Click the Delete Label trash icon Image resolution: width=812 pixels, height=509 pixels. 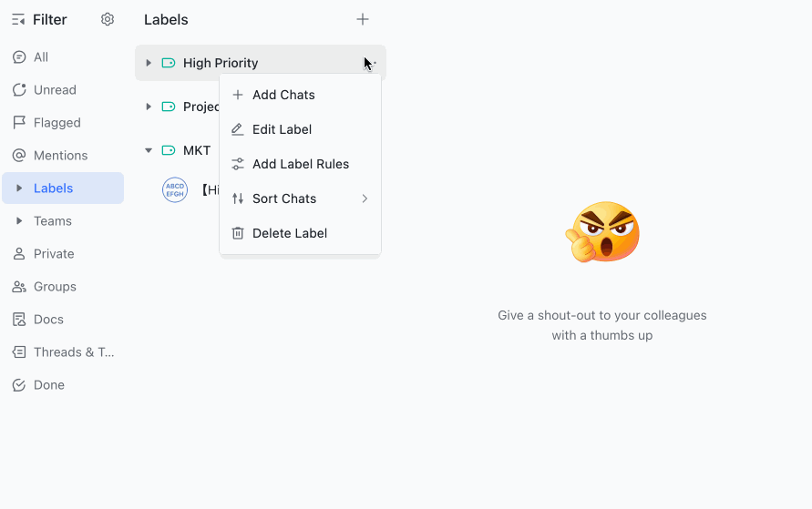[x=238, y=233]
